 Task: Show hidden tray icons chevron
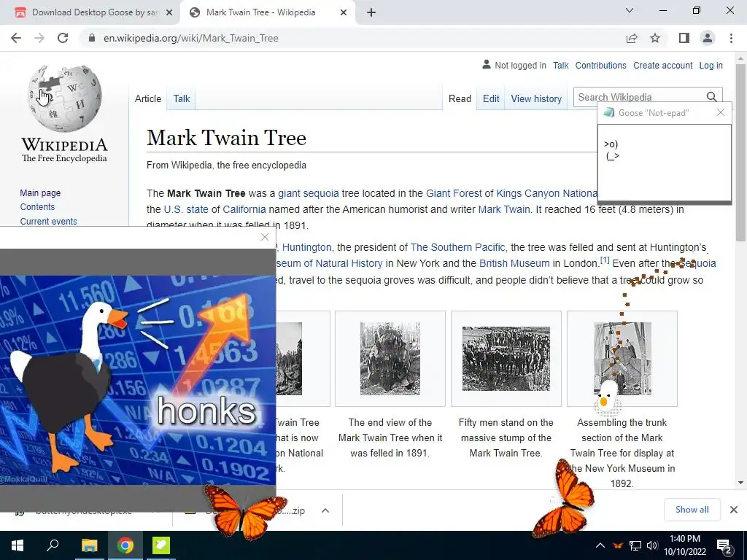[600, 545]
